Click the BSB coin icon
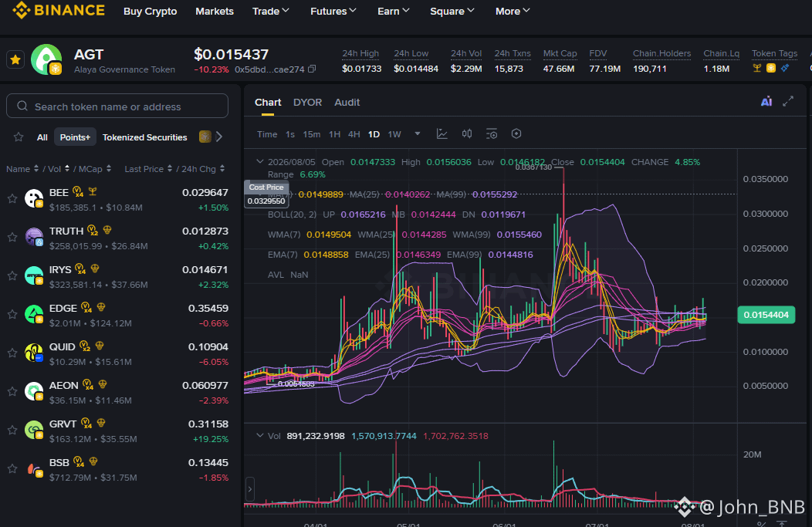Image resolution: width=812 pixels, height=527 pixels. pyautogui.click(x=34, y=468)
